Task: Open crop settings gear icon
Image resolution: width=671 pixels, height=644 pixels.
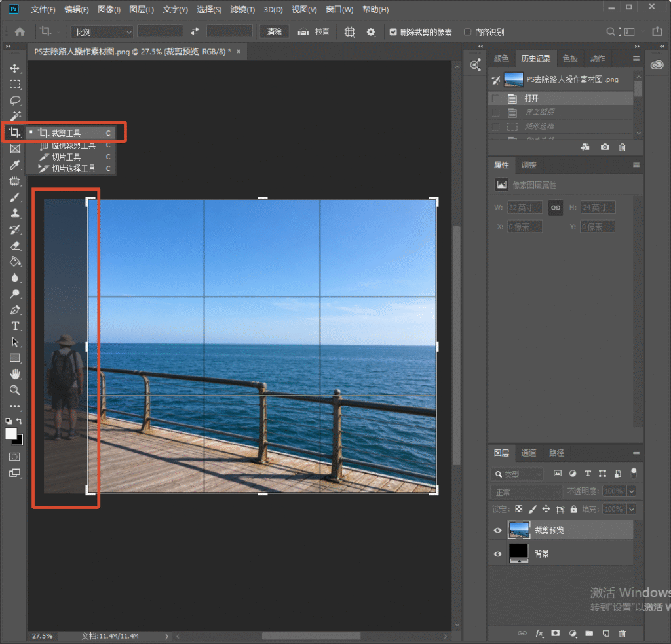Action: pos(371,32)
